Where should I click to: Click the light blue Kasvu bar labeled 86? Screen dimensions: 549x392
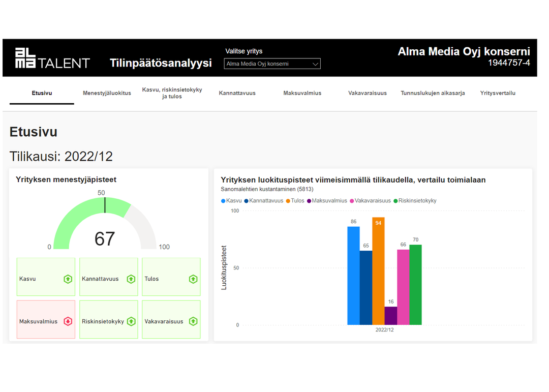(353, 276)
